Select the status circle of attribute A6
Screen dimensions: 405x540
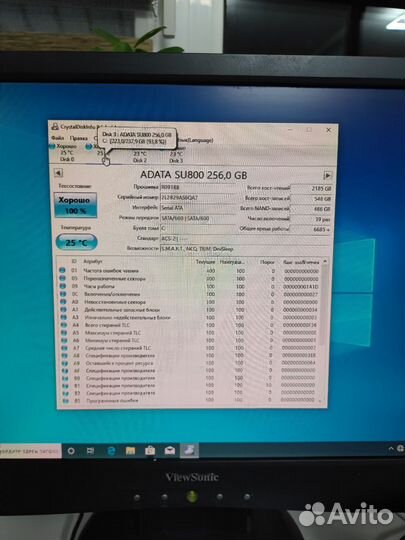click(x=64, y=340)
